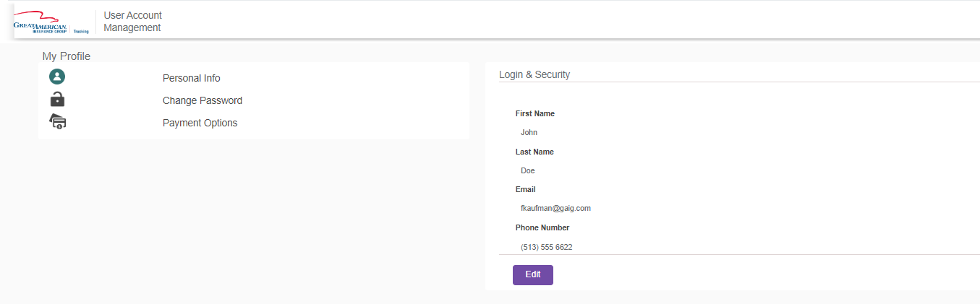
Task: Open the Personal Info section
Action: point(191,78)
